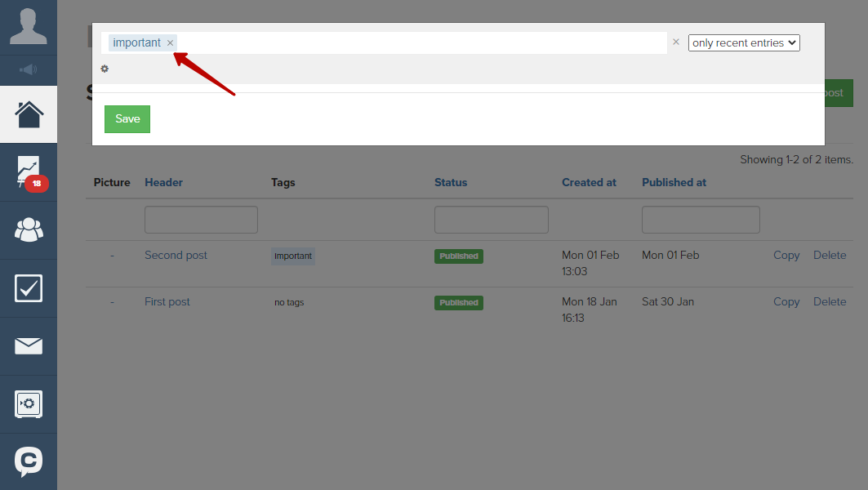
Task: Open the tasks checkmark icon in sidebar
Action: click(x=29, y=288)
